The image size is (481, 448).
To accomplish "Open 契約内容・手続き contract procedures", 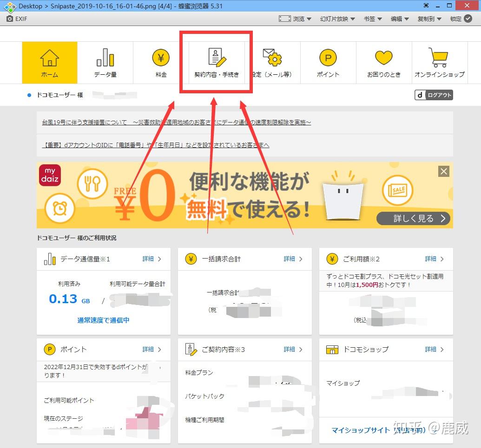I will tap(216, 62).
